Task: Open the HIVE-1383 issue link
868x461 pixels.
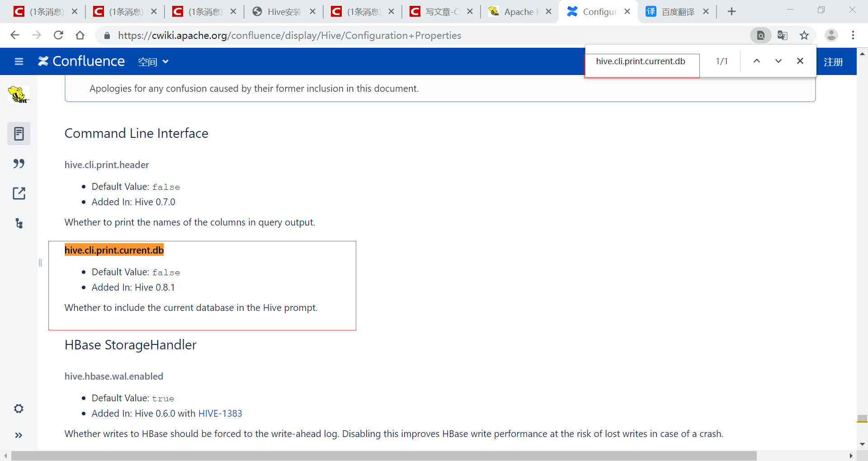Action: [x=220, y=413]
